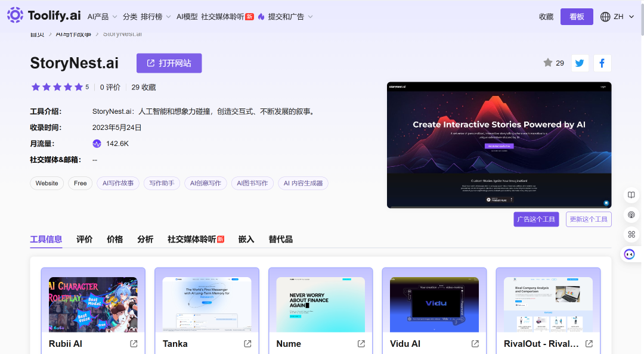Click the 广告这个工具 button
The width and height of the screenshot is (644, 354).
(x=536, y=219)
